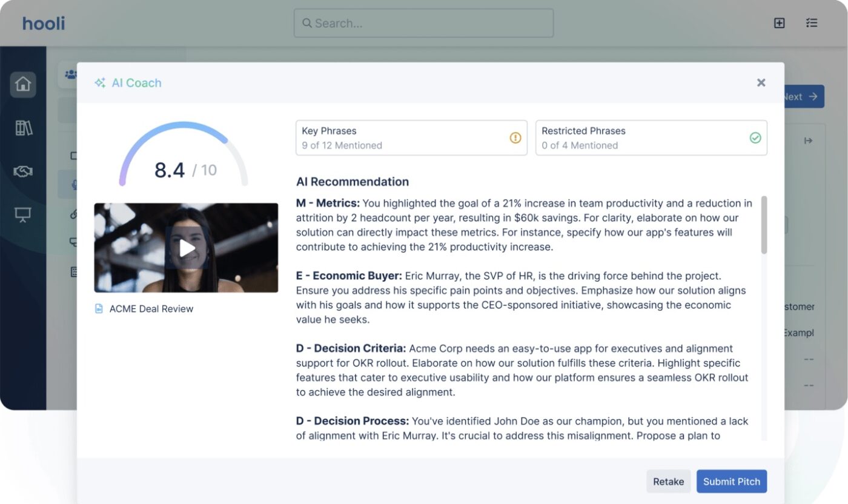Select the handshake deals sidebar icon
The image size is (848, 504).
tap(23, 172)
